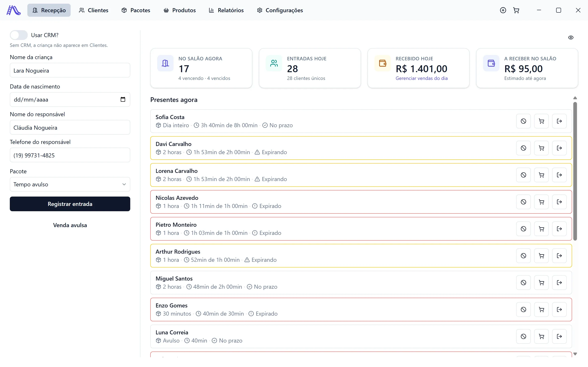
Task: Open the cart icon for Davi Carvalho
Action: pos(541,148)
